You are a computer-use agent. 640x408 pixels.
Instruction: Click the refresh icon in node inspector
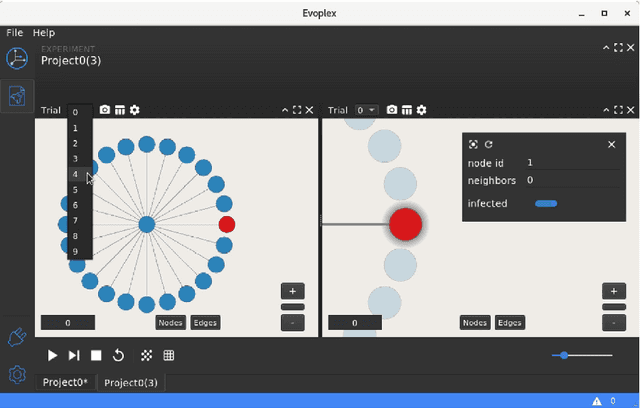[x=489, y=144]
